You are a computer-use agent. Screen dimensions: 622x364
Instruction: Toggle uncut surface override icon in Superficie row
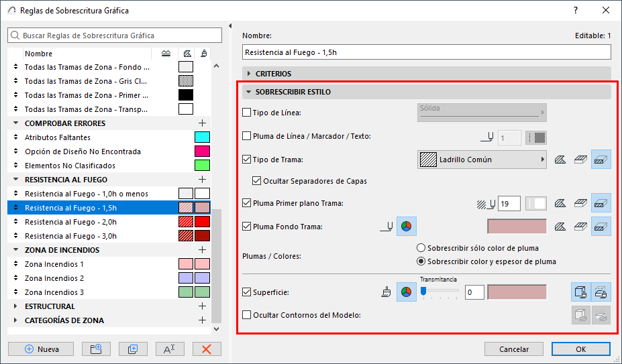pos(581,293)
